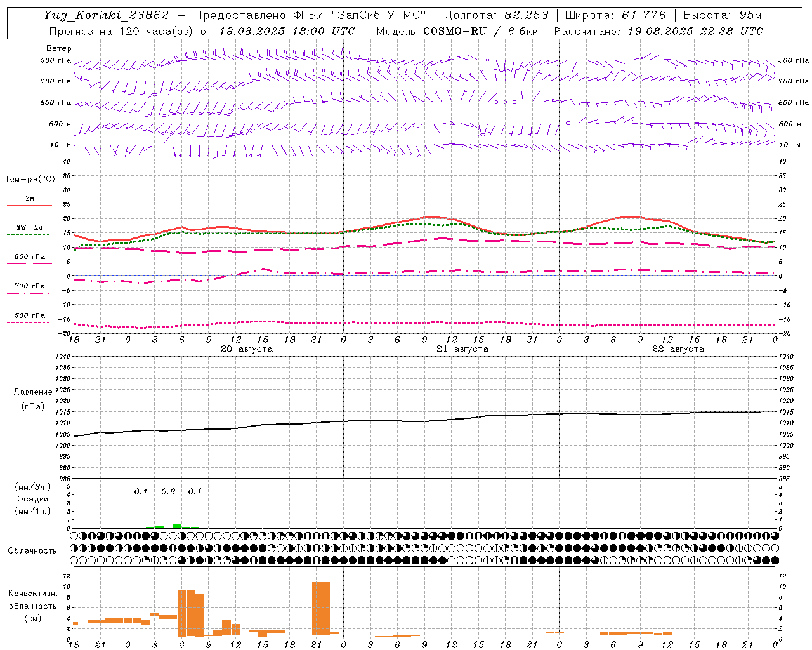Click the Рассчитано: 19.08.2025 22:38 UTC text
The height and width of the screenshot is (650, 812).
pyautogui.click(x=658, y=31)
